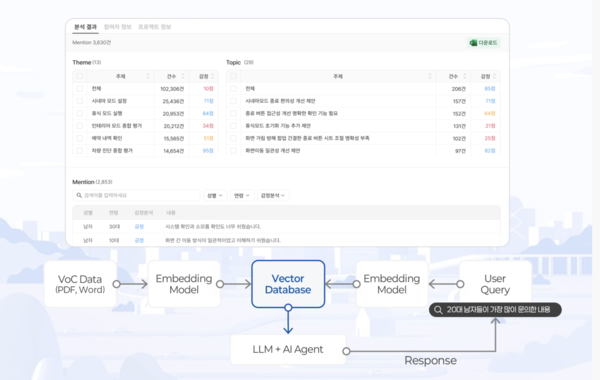Tick the select-all checkbox in the Theme table header

tap(80, 77)
